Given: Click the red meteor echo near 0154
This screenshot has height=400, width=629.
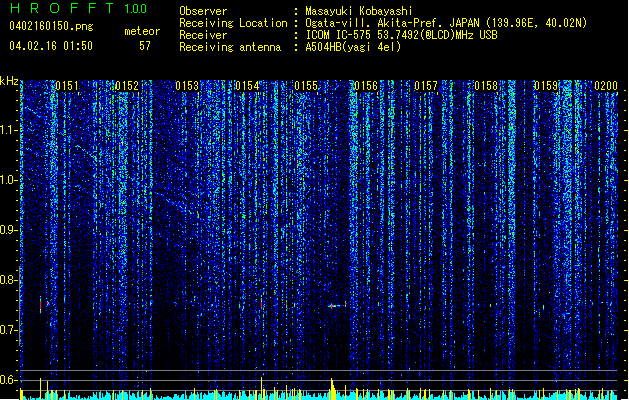Looking at the screenshot, I should (x=262, y=305).
